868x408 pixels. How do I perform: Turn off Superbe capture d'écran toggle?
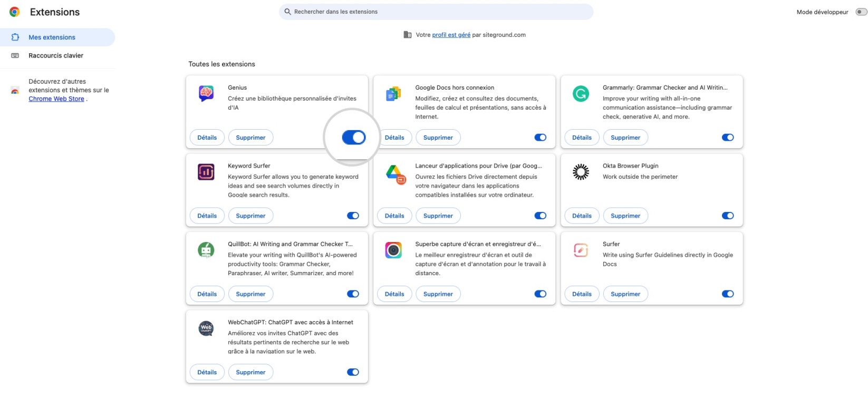(541, 294)
